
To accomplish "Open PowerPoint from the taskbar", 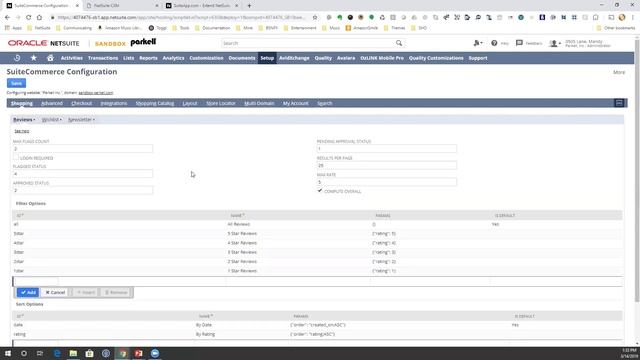I will pyautogui.click(x=139, y=353).
